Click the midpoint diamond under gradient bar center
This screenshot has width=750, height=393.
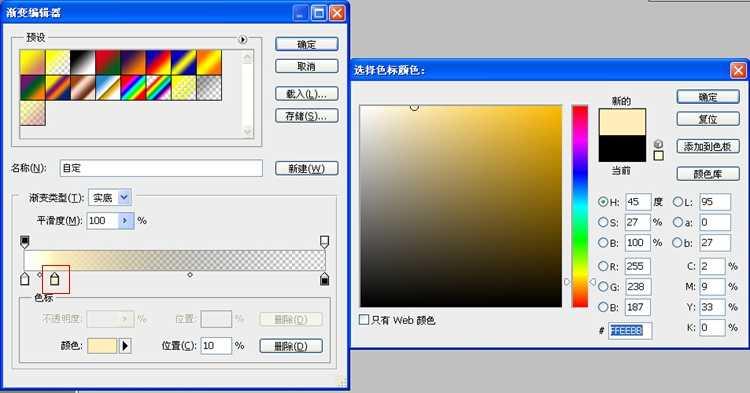190,275
